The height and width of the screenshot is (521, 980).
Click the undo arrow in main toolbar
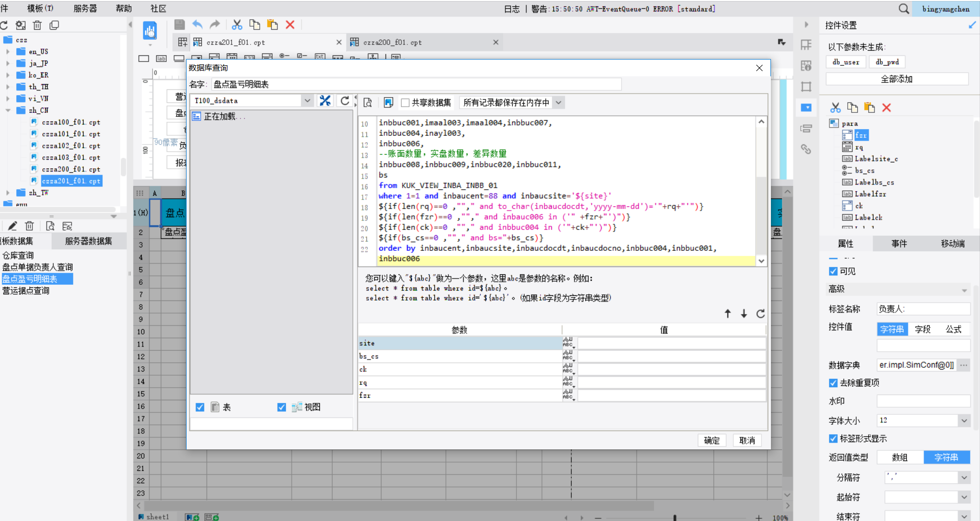[197, 25]
